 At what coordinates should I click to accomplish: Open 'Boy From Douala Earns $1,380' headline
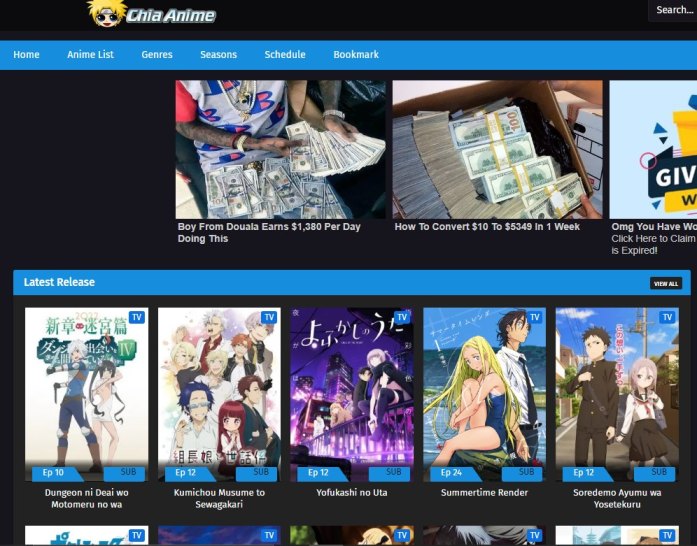[269, 233]
